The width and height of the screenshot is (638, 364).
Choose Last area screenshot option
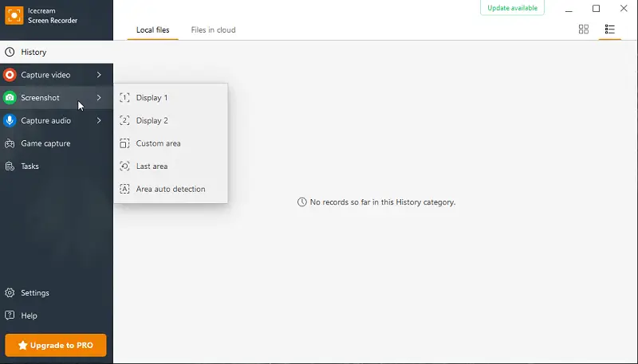click(152, 166)
